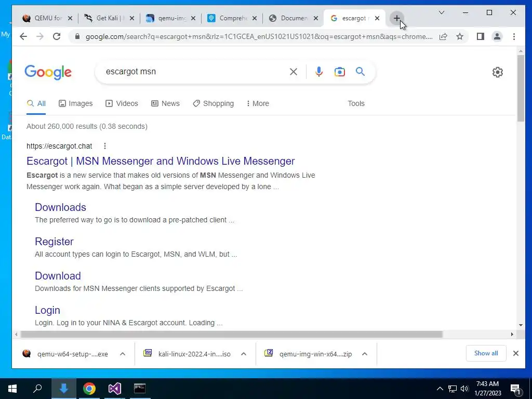Select the Images search filter
Viewport: 532px width, 399px height.
[76, 103]
